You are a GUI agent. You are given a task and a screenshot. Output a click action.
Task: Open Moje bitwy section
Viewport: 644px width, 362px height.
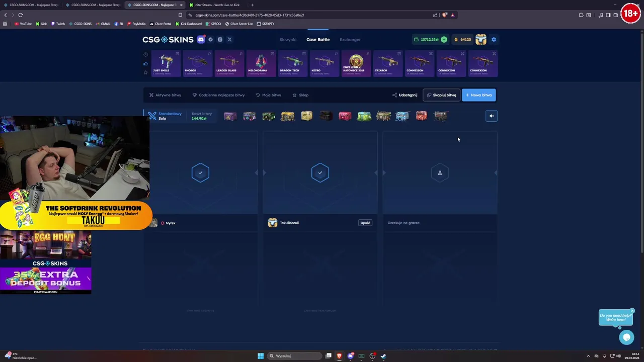point(268,95)
